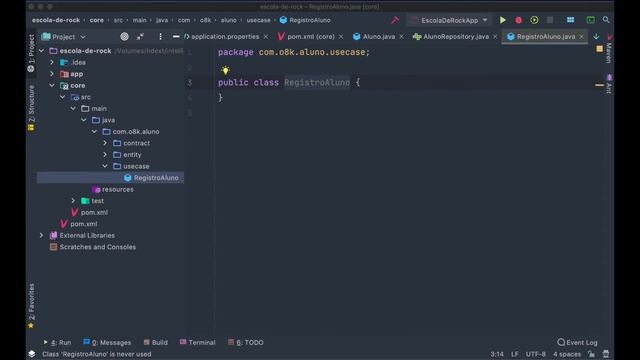This screenshot has height=360, width=640.
Task: Click the 3:14 cursor position entry
Action: click(497, 354)
